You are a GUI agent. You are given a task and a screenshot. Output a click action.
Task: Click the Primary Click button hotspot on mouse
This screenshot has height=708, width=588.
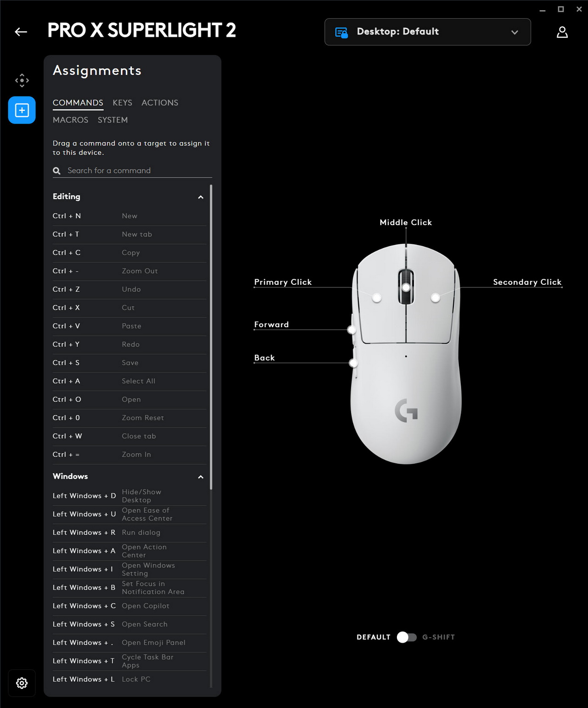377,298
